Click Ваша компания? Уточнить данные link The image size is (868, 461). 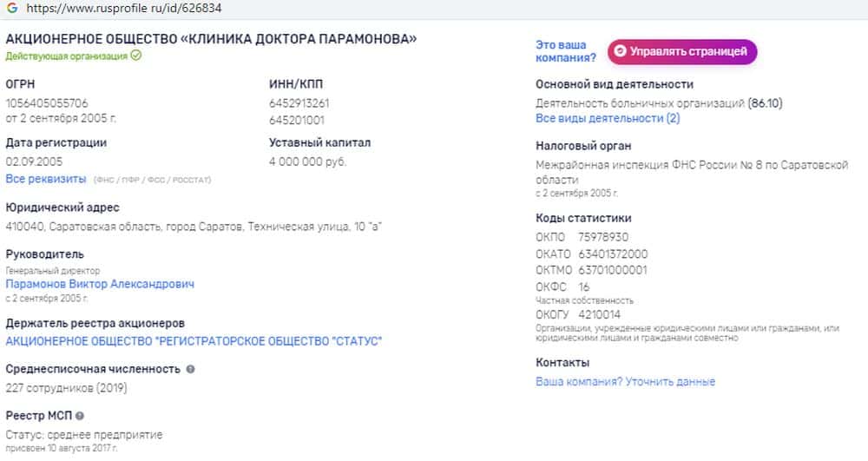click(625, 382)
